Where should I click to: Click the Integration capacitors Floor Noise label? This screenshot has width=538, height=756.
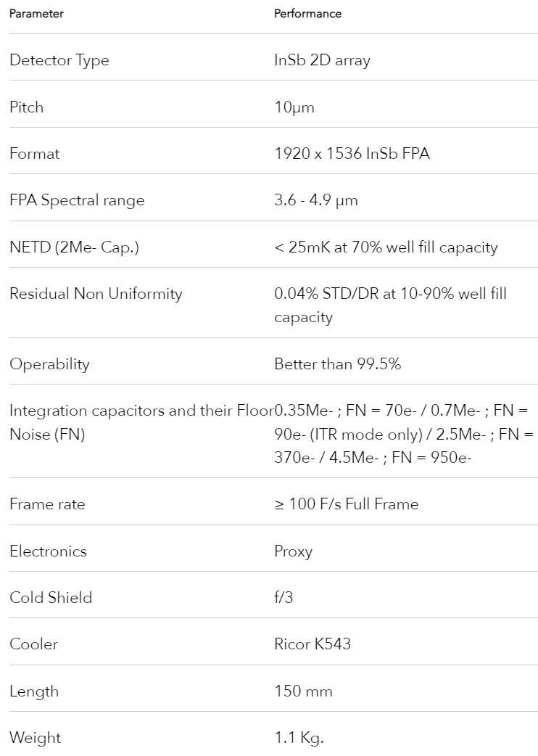(x=141, y=422)
